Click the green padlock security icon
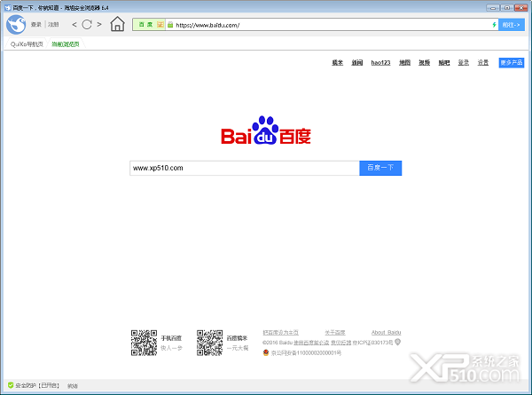The height and width of the screenshot is (395, 532). 170,25
